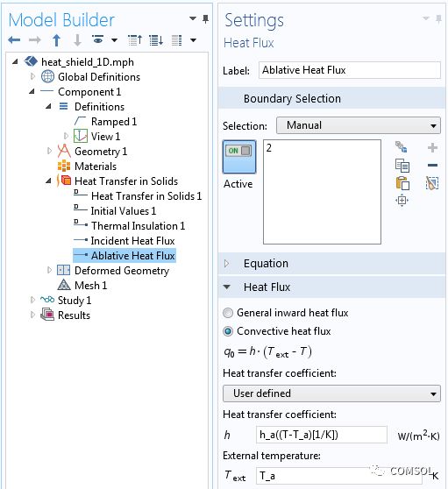
Task: Open the tree layout dropdown arrow
Action: point(194,40)
